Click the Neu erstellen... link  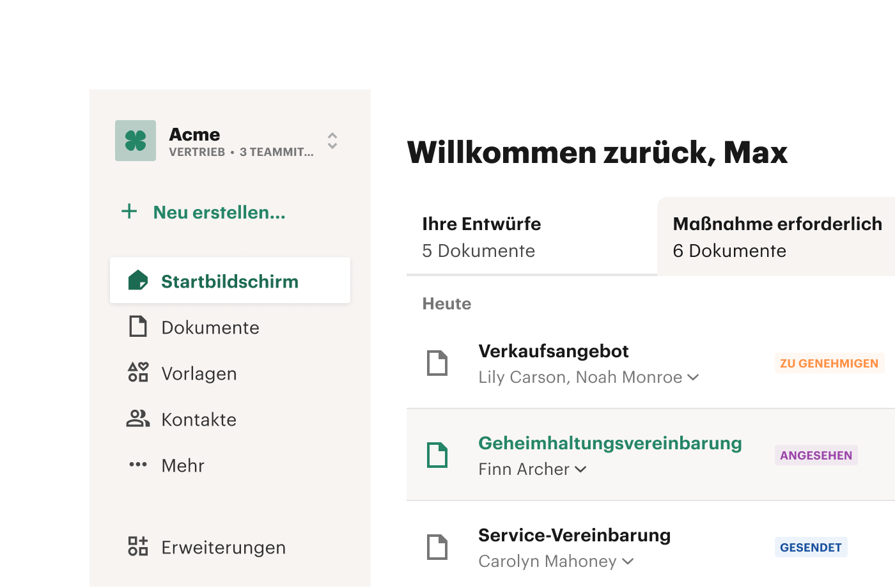219,212
